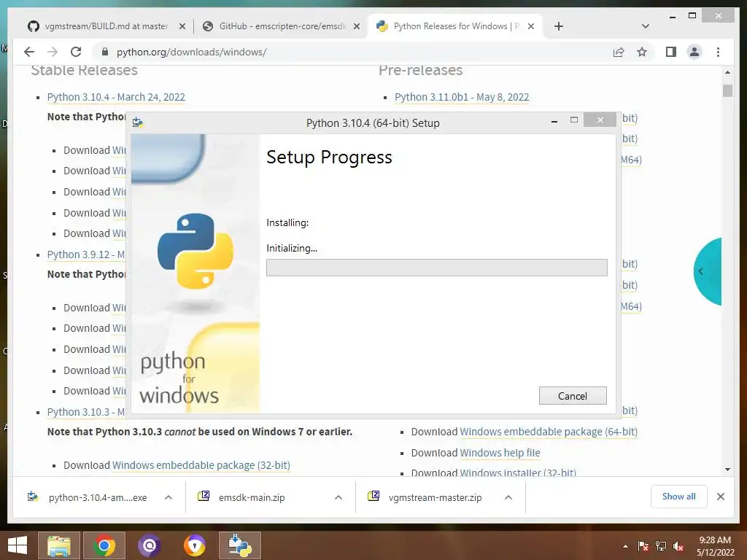Download Windows help file

click(500, 453)
